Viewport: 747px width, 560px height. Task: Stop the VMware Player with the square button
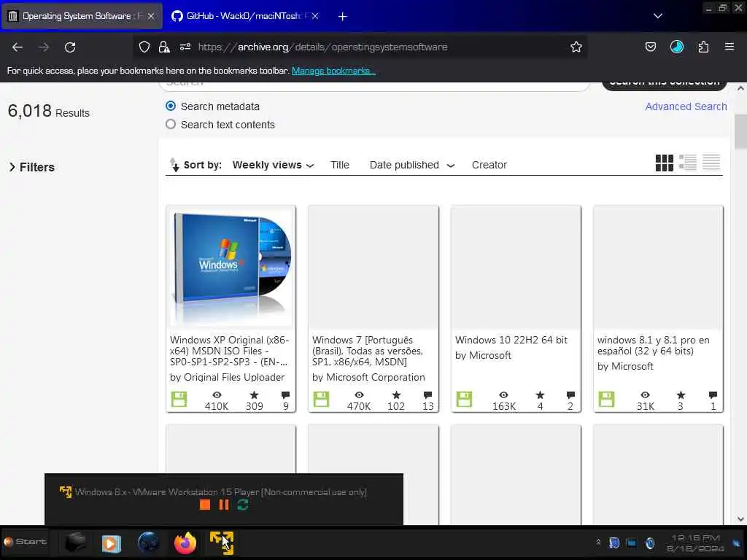[205, 505]
